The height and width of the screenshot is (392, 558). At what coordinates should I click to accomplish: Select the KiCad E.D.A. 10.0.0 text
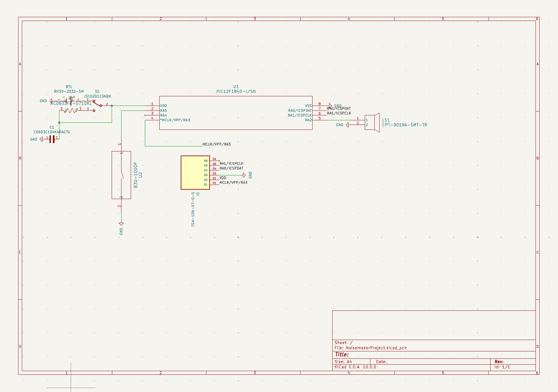pyautogui.click(x=355, y=367)
